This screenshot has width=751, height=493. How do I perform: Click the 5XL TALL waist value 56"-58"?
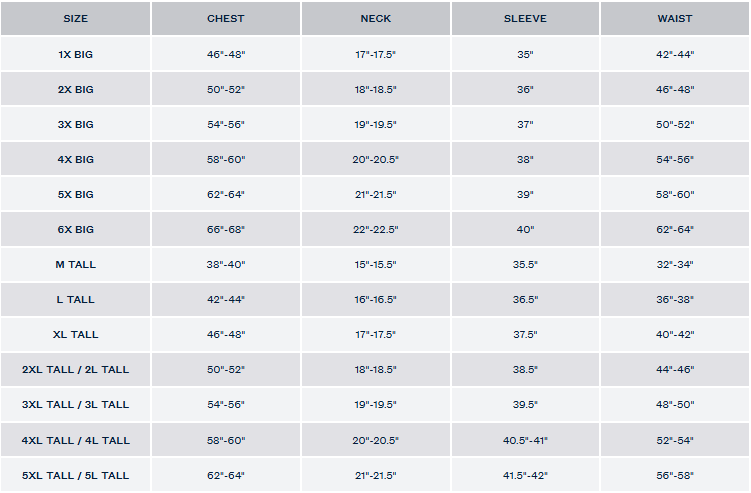[x=675, y=475]
